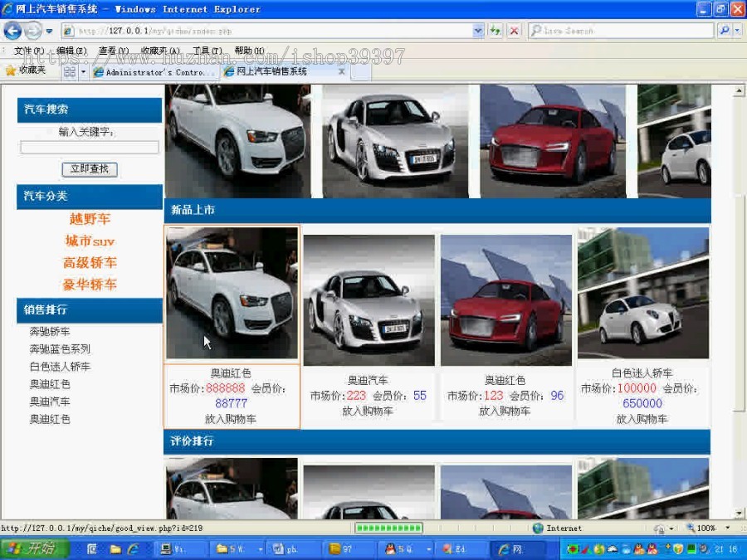Close the 网上汽车销售系统 tab
Viewport: 747px width, 560px height.
coord(342,71)
